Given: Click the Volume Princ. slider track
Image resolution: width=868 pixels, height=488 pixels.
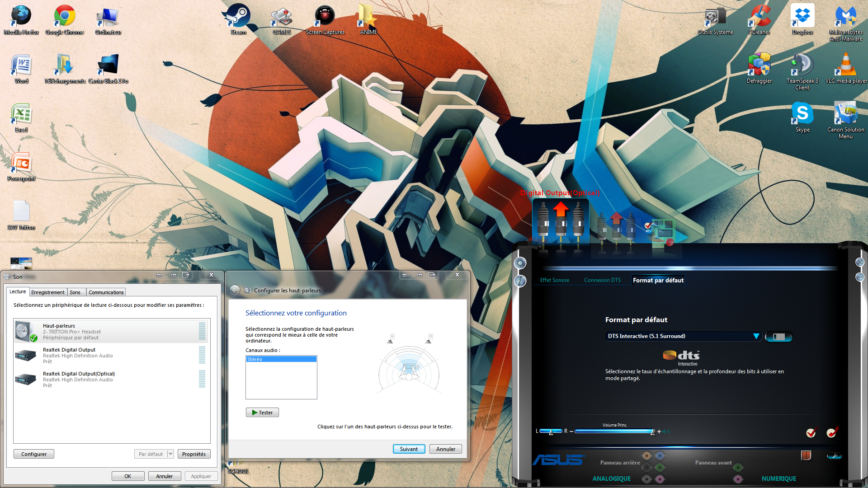Looking at the screenshot, I should [613, 432].
